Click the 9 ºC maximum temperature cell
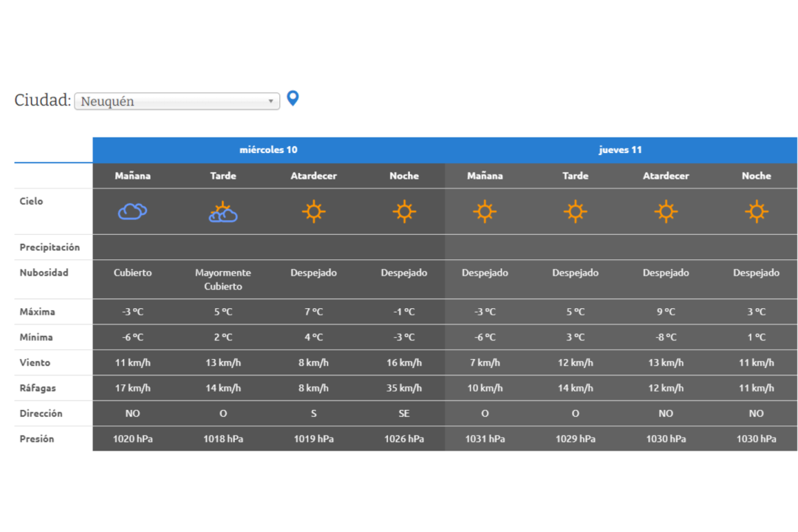The width and height of the screenshot is (798, 532). tap(666, 312)
